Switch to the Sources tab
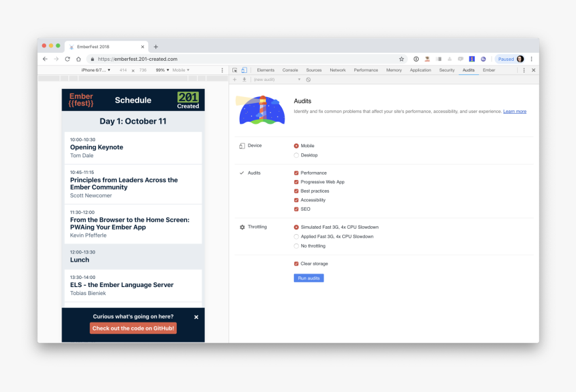The image size is (576, 392). (x=313, y=70)
